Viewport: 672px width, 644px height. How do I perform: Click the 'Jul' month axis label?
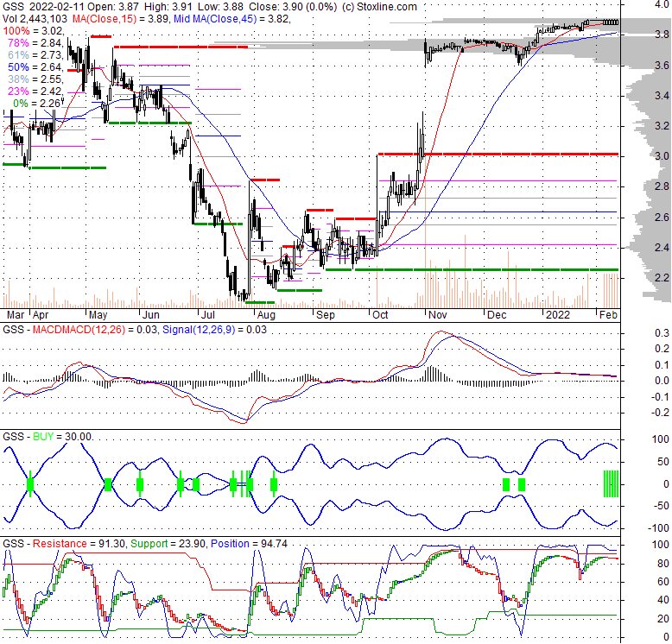[x=208, y=315]
